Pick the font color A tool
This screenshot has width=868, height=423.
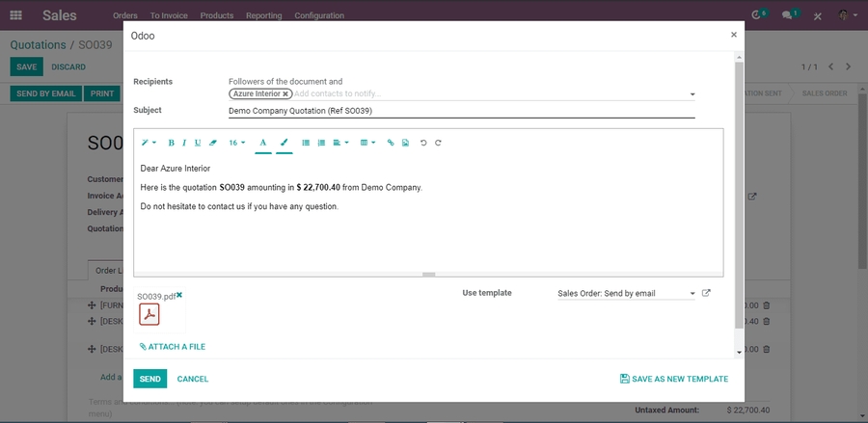(x=263, y=143)
